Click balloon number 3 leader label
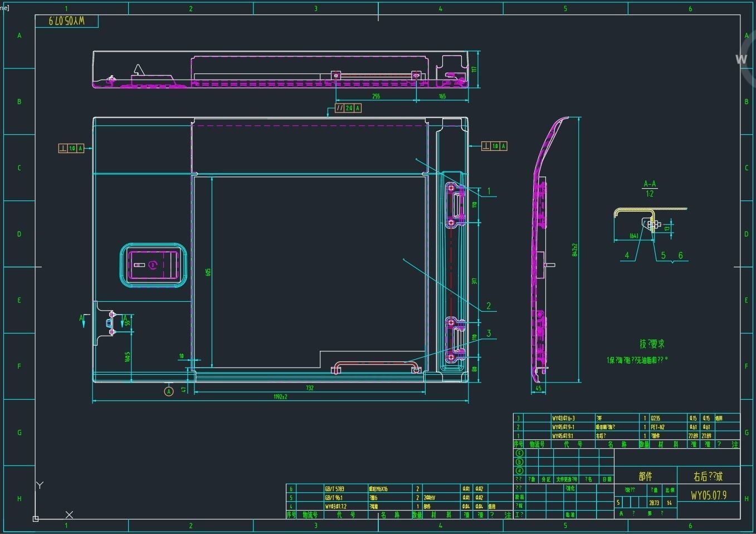 (x=489, y=334)
